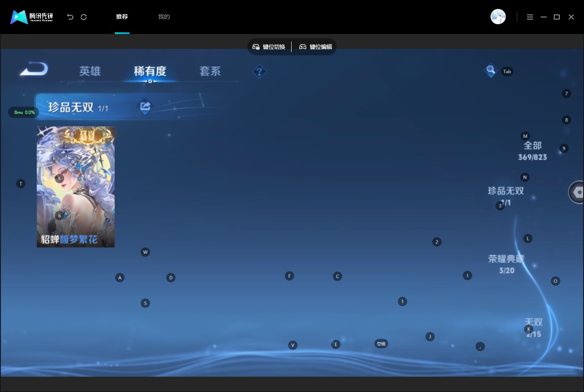584x392 pixels.
Task: Click the O key overlay marker
Action: point(556,281)
